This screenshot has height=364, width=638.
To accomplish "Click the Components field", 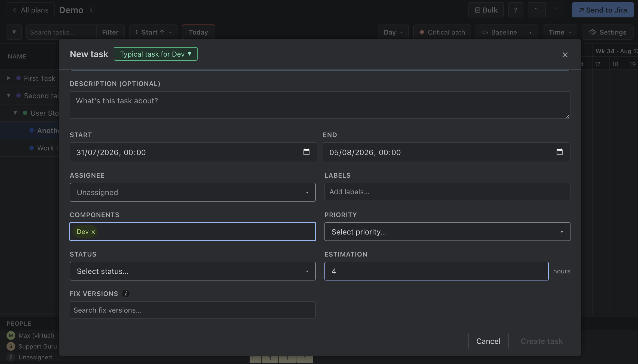I will tap(193, 232).
